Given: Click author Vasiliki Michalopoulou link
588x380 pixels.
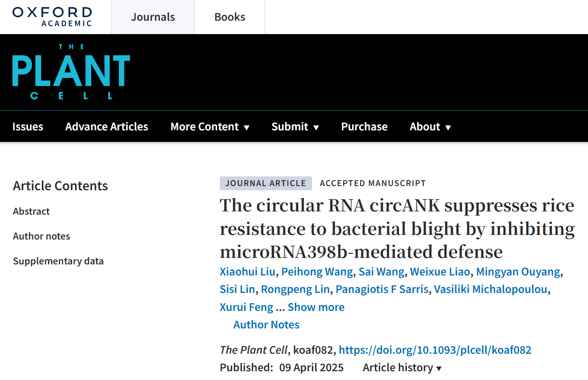Looking at the screenshot, I should (491, 289).
